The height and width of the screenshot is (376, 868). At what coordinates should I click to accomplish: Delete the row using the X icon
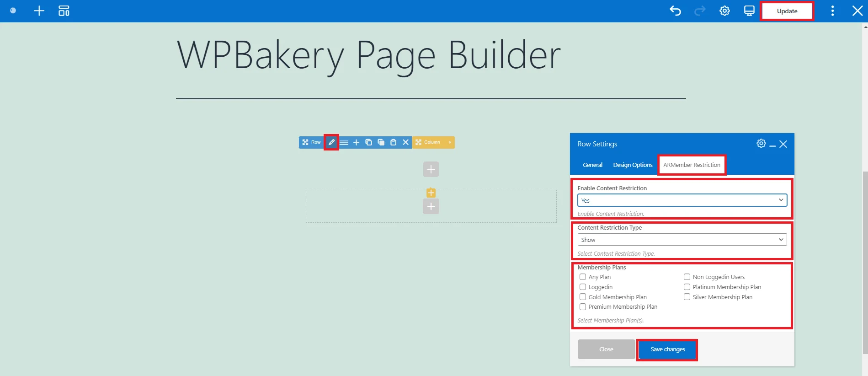[405, 142]
